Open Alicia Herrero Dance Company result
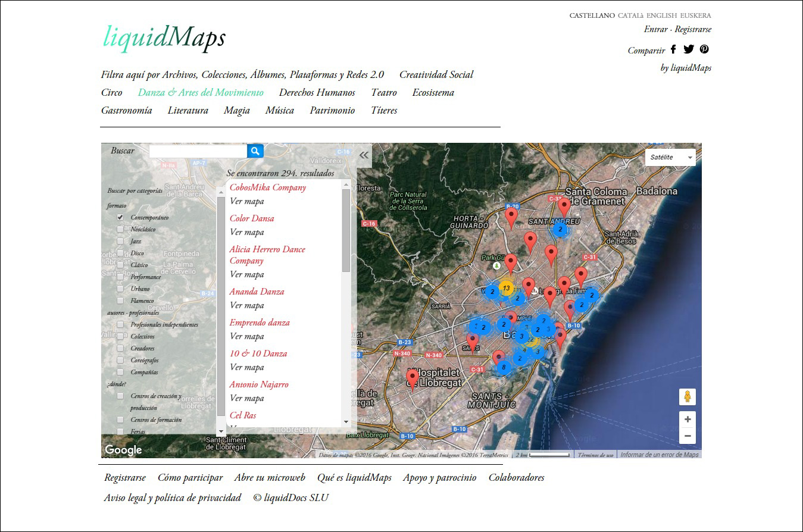 point(267,255)
